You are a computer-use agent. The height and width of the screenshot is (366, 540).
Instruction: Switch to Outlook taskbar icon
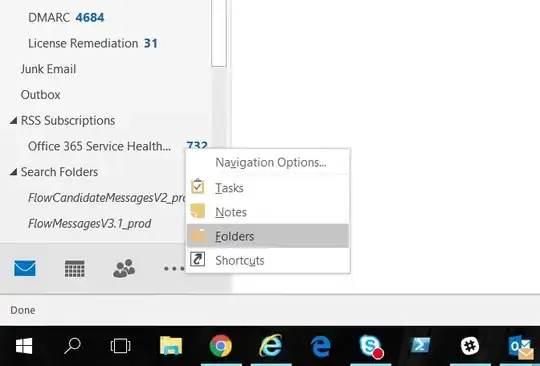point(520,347)
